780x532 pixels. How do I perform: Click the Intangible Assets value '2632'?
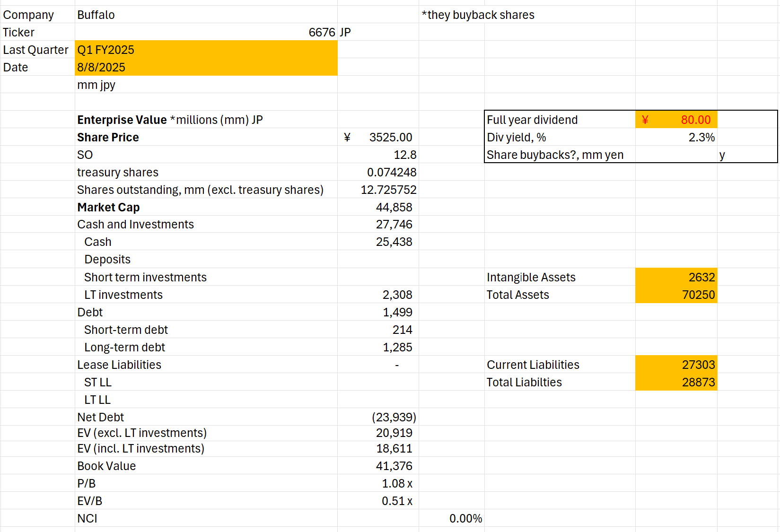tap(676, 277)
